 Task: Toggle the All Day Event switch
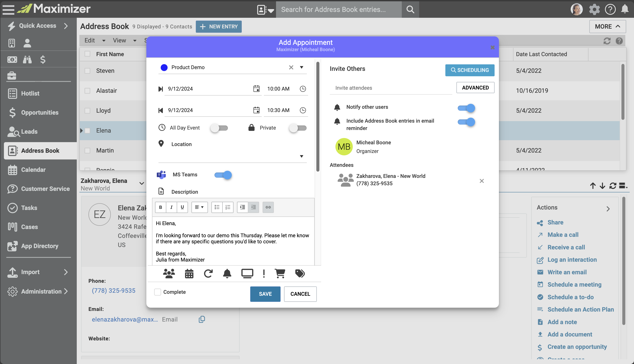pyautogui.click(x=219, y=128)
